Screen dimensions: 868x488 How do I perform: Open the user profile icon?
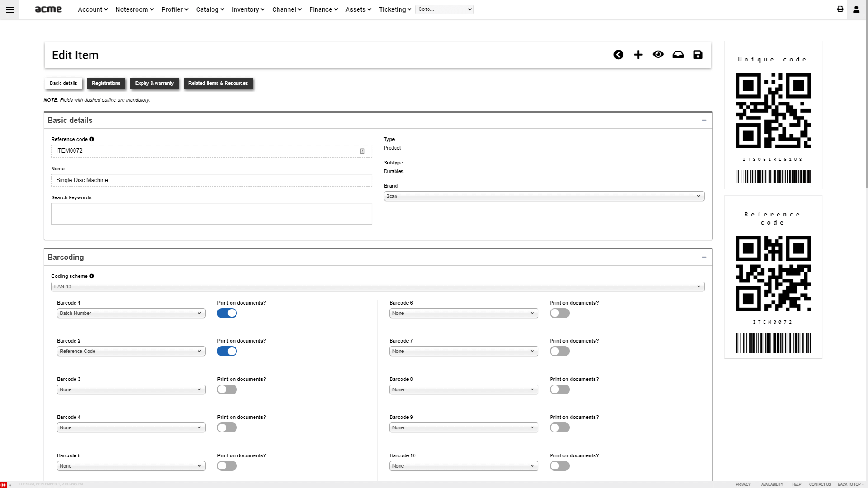[856, 9]
